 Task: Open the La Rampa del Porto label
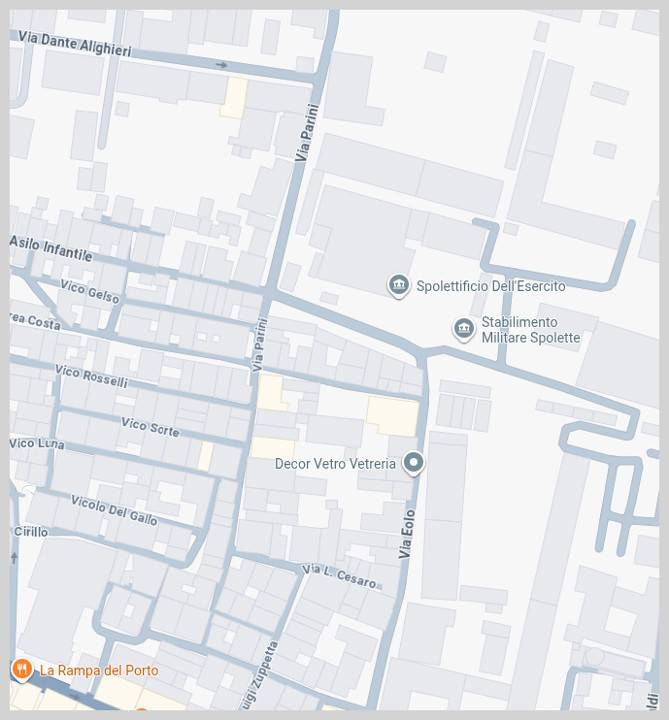pos(99,670)
